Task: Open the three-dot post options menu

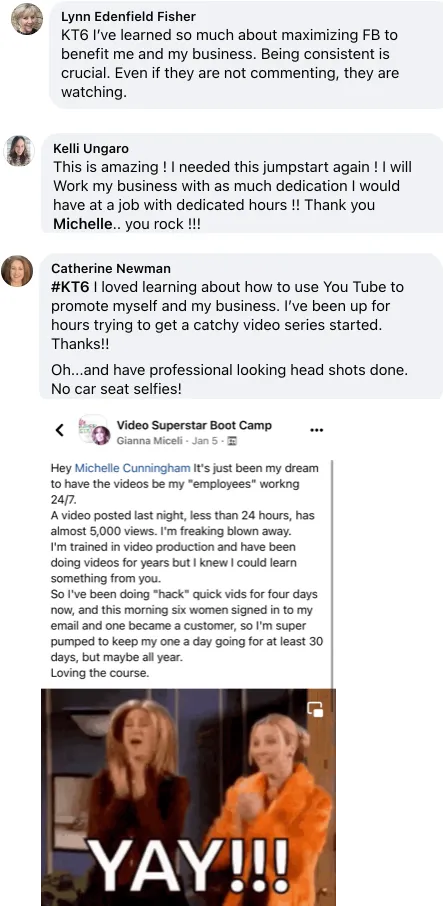Action: tap(317, 430)
